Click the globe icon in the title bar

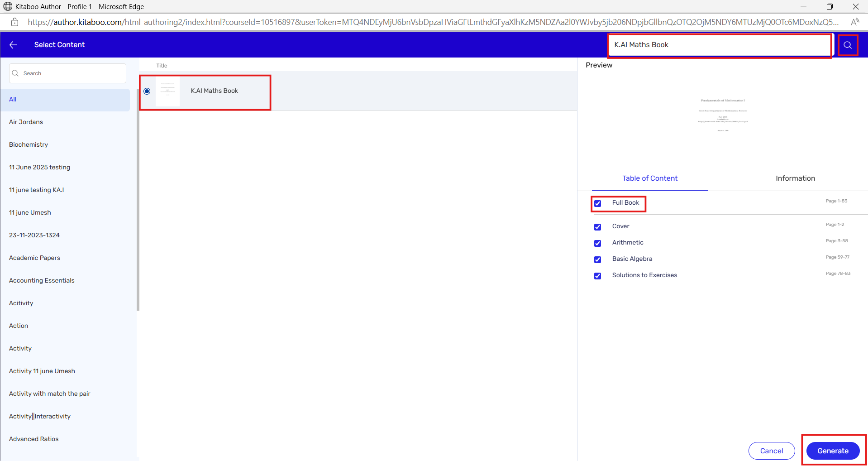click(x=8, y=6)
